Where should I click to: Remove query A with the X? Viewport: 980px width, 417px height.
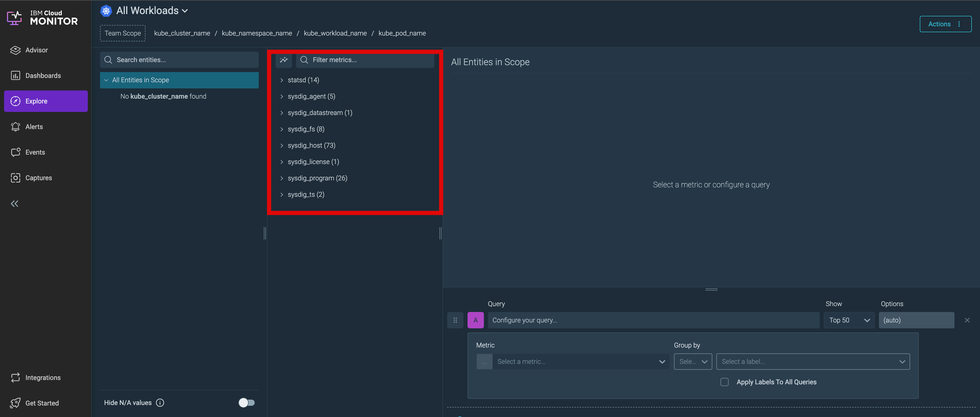pyautogui.click(x=967, y=320)
